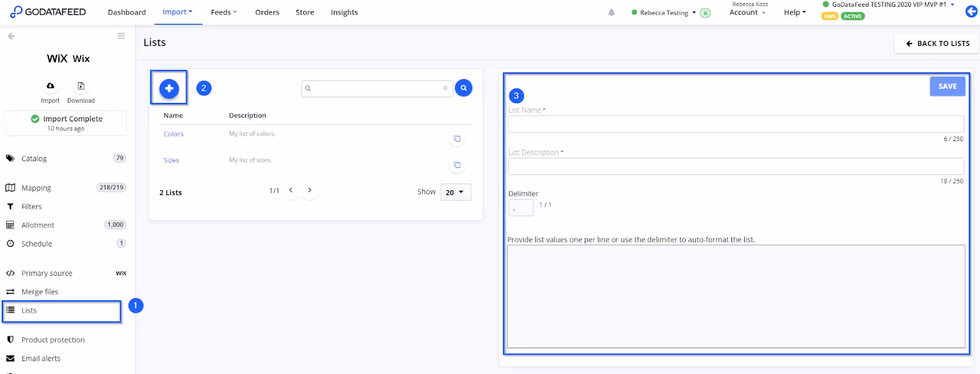Go to previous page of lists
The image size is (980, 374).
[x=291, y=190]
